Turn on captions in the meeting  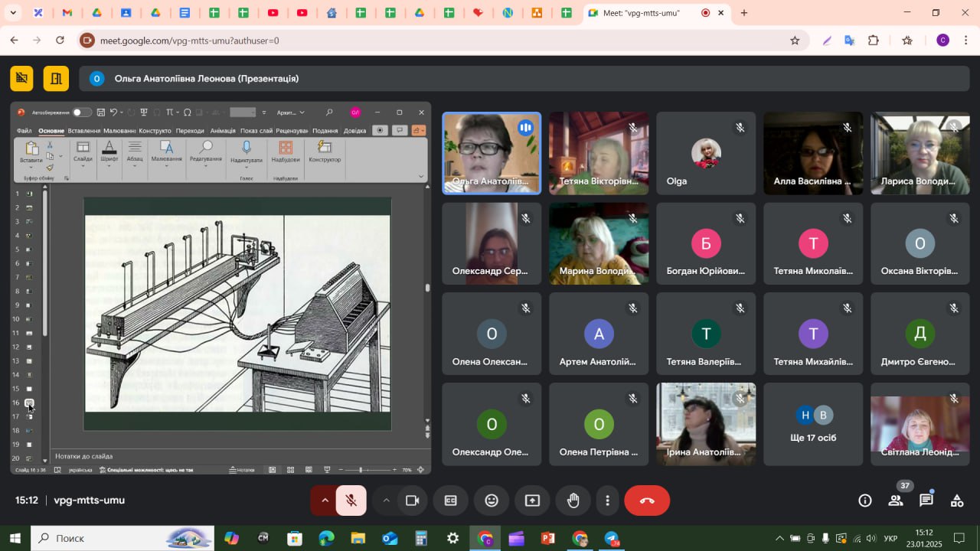coord(451,500)
